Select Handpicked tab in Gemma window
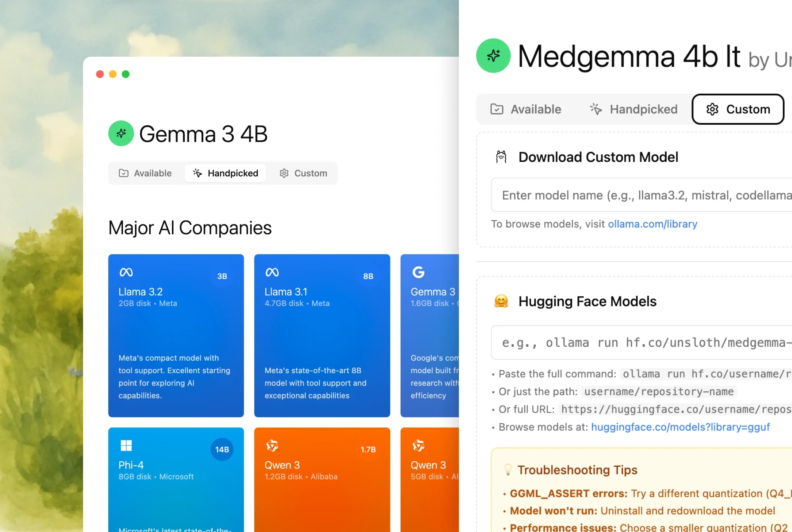Screen dimensions: 792x532 pos(226,173)
